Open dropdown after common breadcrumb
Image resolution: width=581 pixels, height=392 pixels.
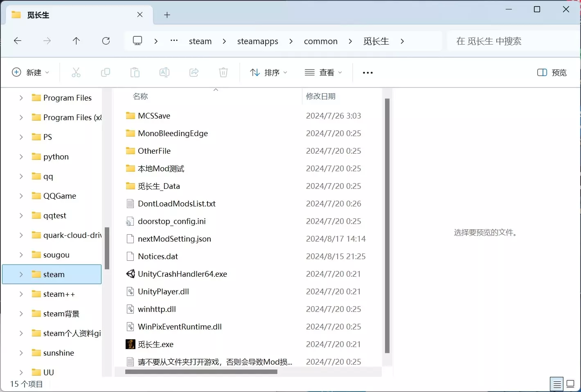pos(350,41)
